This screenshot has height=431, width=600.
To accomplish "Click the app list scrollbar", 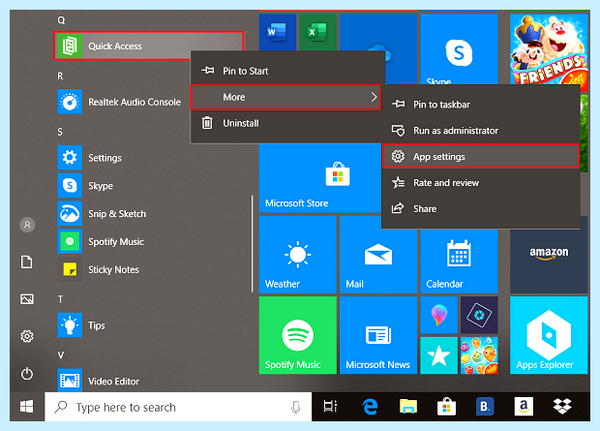I will point(252,244).
